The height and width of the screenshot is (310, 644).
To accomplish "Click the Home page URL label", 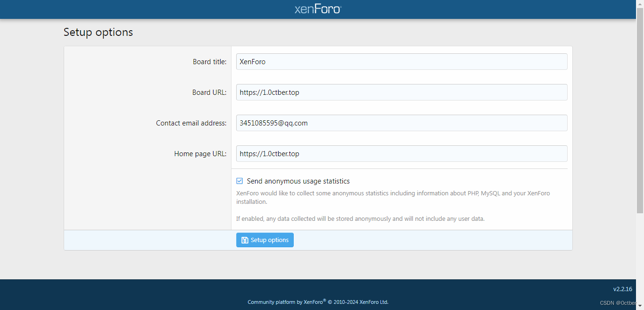I will coord(200,153).
